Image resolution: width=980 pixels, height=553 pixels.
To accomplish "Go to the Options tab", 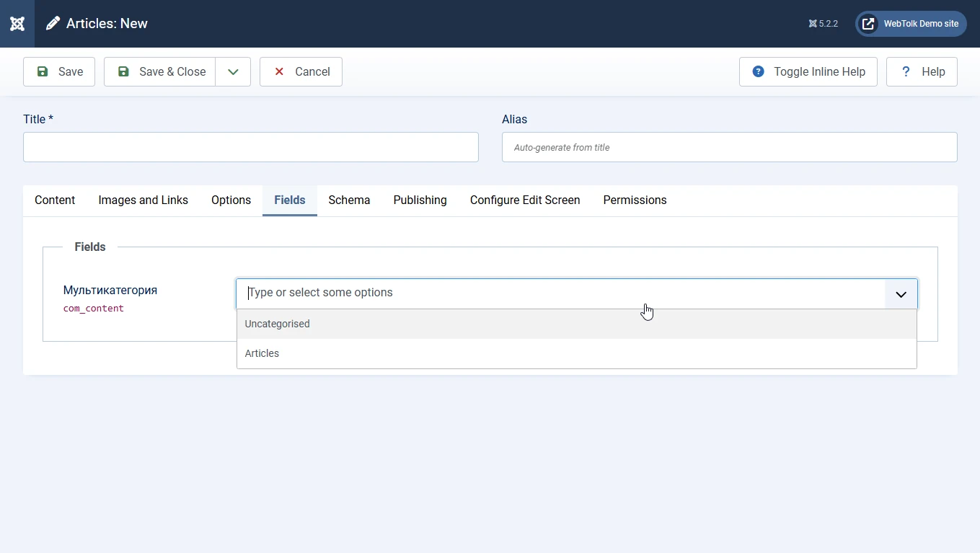I will pyautogui.click(x=231, y=200).
